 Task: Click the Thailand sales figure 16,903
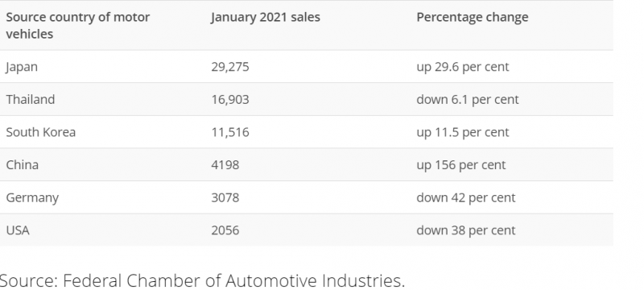[230, 99]
